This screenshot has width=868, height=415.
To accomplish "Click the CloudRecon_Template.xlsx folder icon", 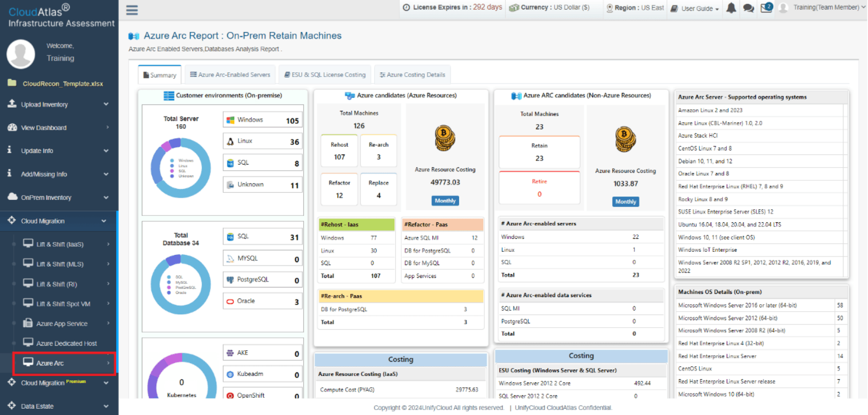I will click(12, 83).
